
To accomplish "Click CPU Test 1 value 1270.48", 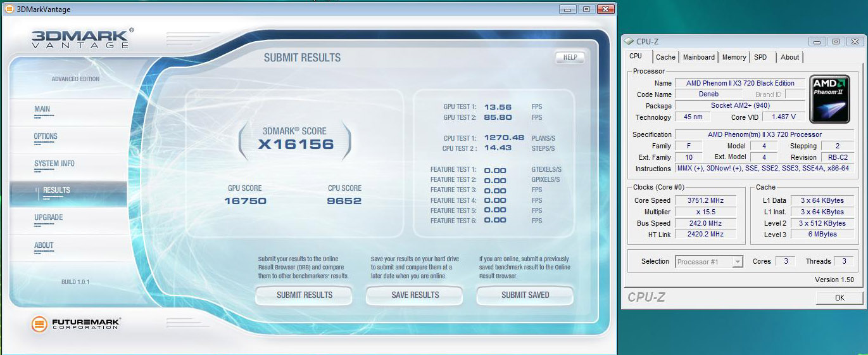I will 504,138.
